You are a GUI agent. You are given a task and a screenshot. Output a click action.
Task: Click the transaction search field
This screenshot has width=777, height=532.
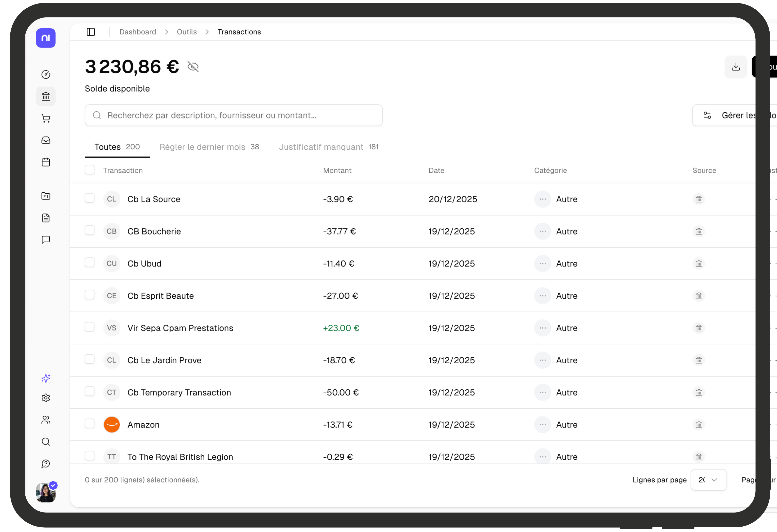coord(233,115)
